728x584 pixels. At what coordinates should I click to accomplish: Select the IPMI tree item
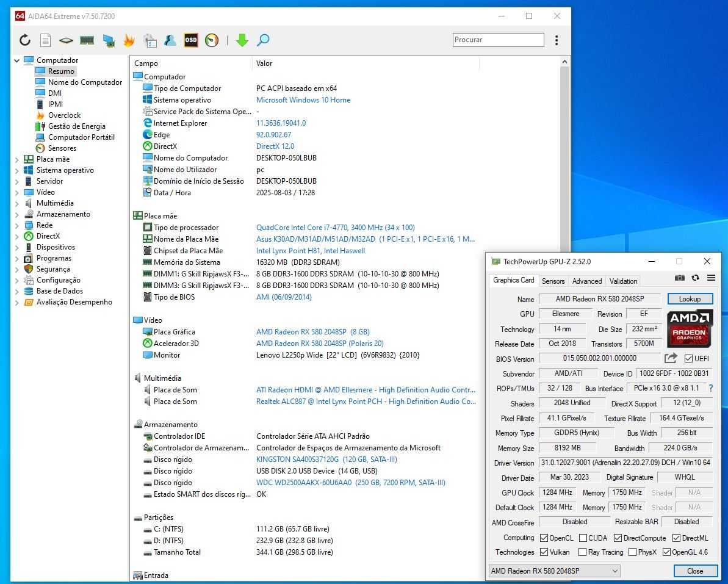click(x=56, y=104)
